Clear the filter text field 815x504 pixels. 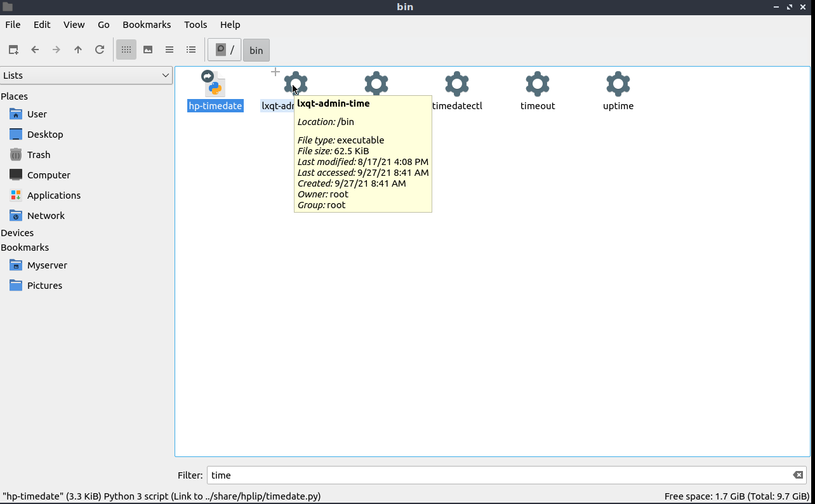[798, 475]
